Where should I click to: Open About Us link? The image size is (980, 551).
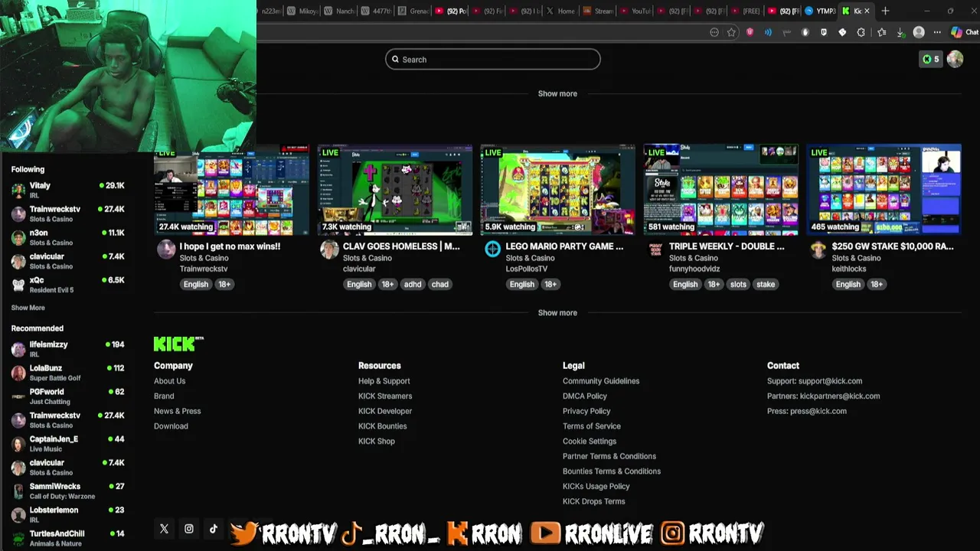[169, 381]
